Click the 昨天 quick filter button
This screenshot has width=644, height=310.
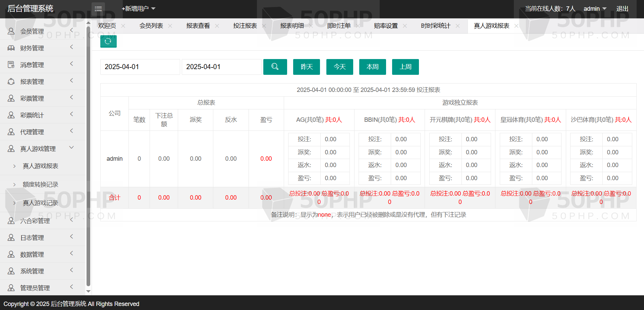(x=306, y=67)
